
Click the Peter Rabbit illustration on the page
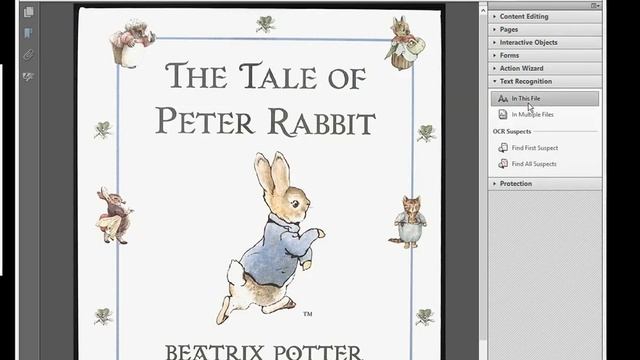(x=271, y=238)
